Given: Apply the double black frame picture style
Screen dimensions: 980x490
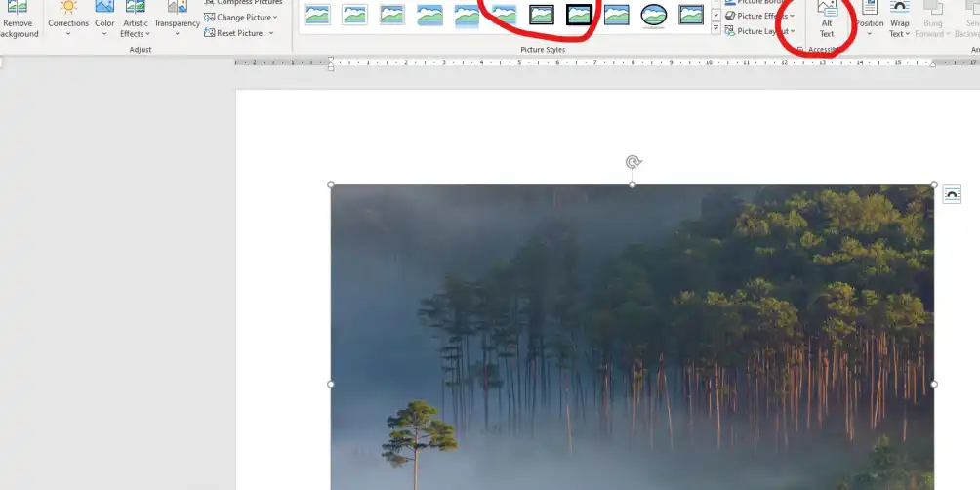Looking at the screenshot, I should 542,15.
